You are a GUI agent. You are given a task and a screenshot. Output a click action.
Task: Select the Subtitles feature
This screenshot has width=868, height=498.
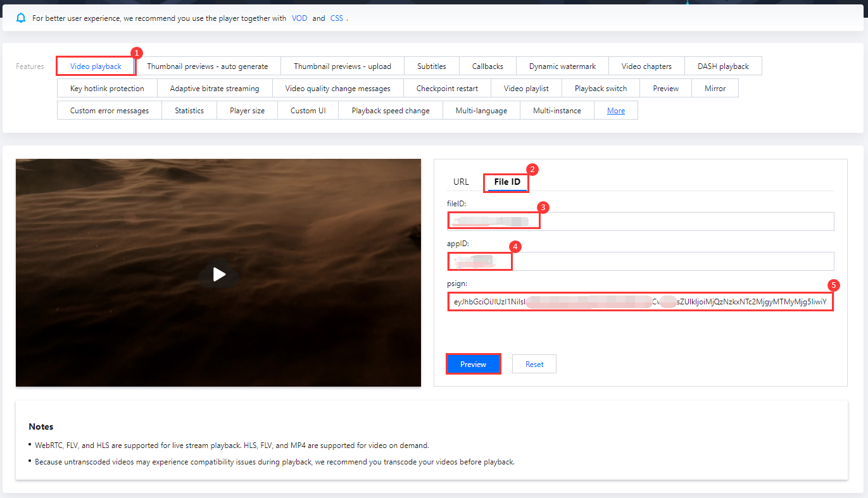click(431, 66)
